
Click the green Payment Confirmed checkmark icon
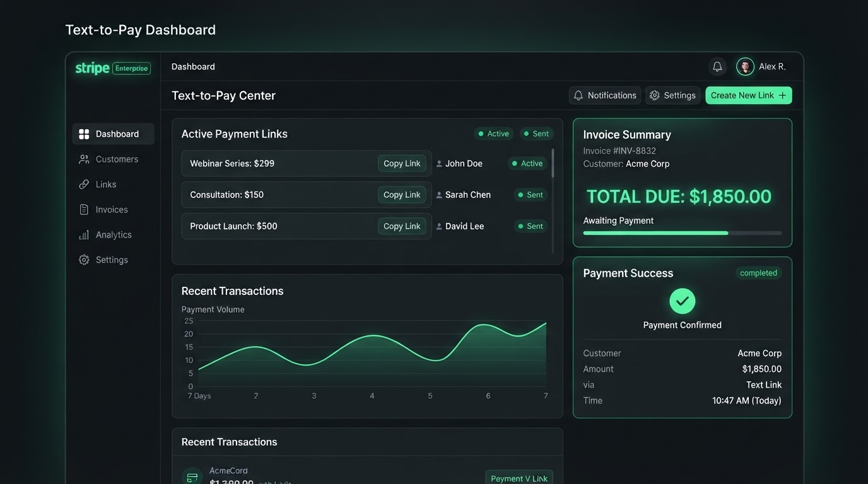pyautogui.click(x=682, y=301)
